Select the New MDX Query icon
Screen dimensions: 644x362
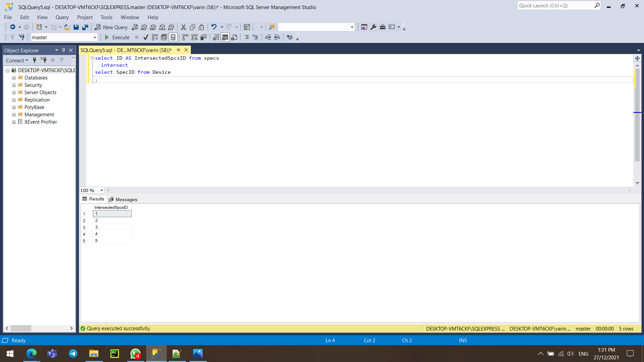pos(144,27)
